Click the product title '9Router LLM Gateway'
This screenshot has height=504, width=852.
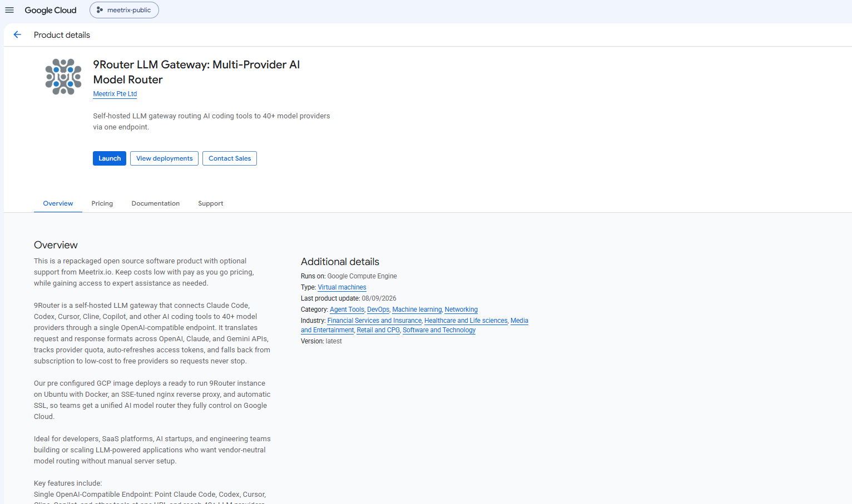coord(196,72)
